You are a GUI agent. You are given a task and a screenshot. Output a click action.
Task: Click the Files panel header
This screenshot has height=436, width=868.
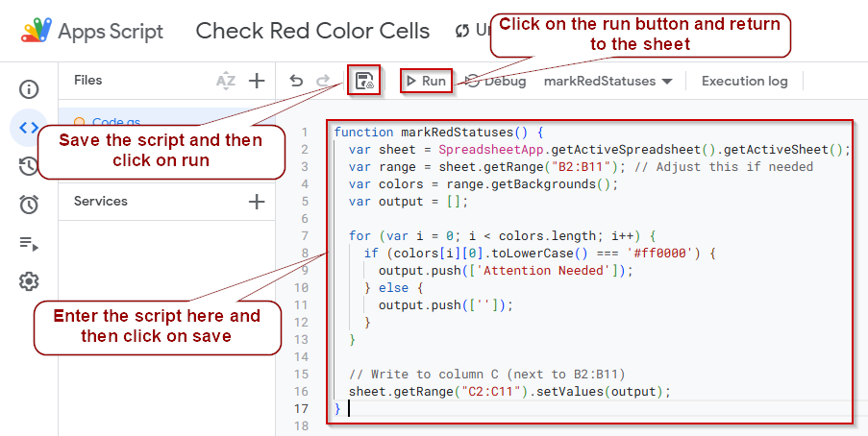[x=88, y=81]
